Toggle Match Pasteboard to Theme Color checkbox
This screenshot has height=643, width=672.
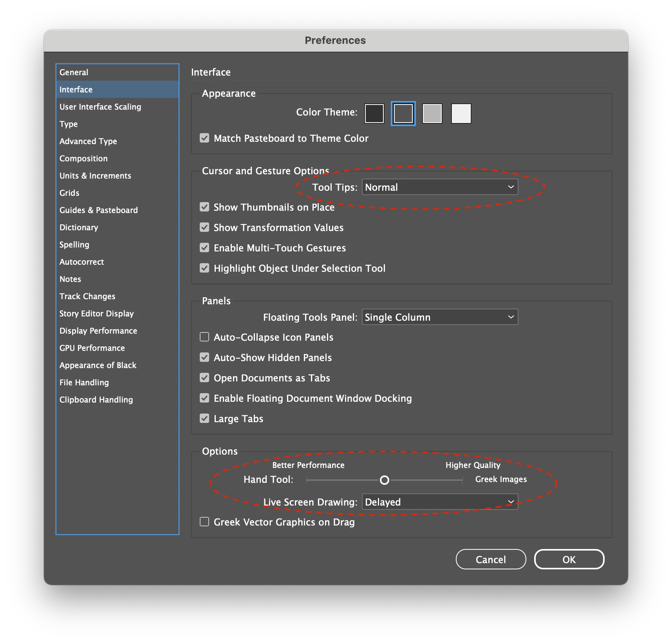[204, 138]
